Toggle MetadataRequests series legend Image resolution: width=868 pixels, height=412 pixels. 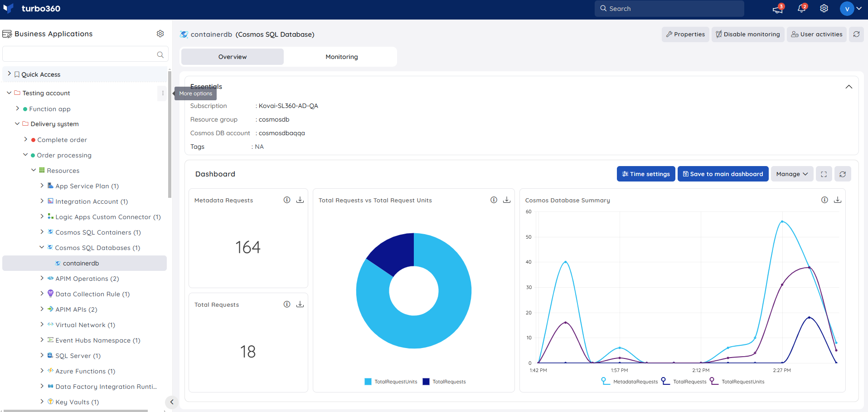(x=629, y=382)
